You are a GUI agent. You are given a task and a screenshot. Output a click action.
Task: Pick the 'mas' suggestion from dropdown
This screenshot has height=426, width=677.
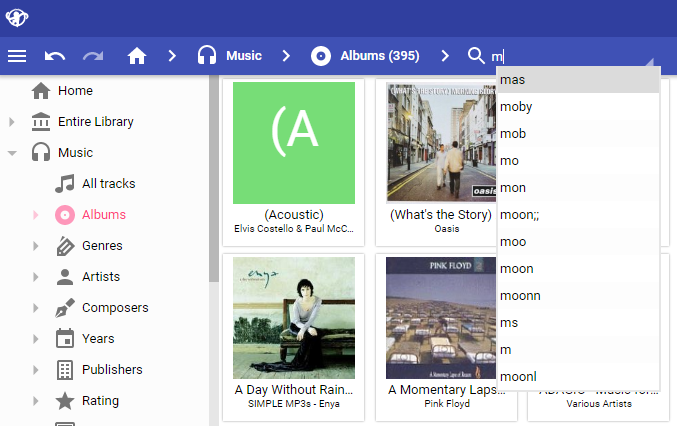tap(513, 80)
